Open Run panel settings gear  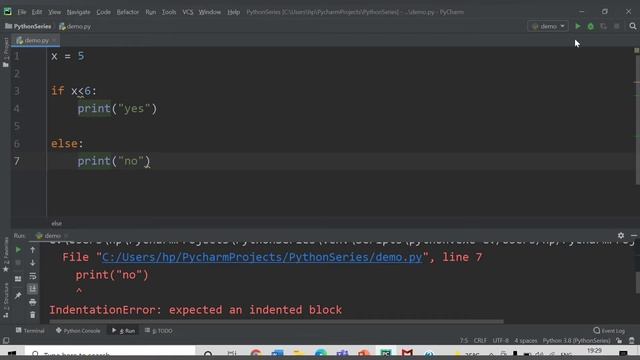(621, 236)
